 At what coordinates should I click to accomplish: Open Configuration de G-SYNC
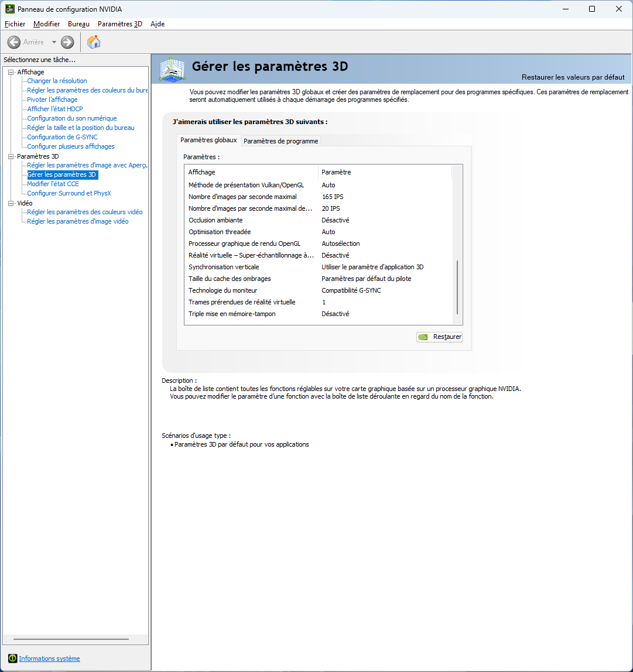pos(62,137)
